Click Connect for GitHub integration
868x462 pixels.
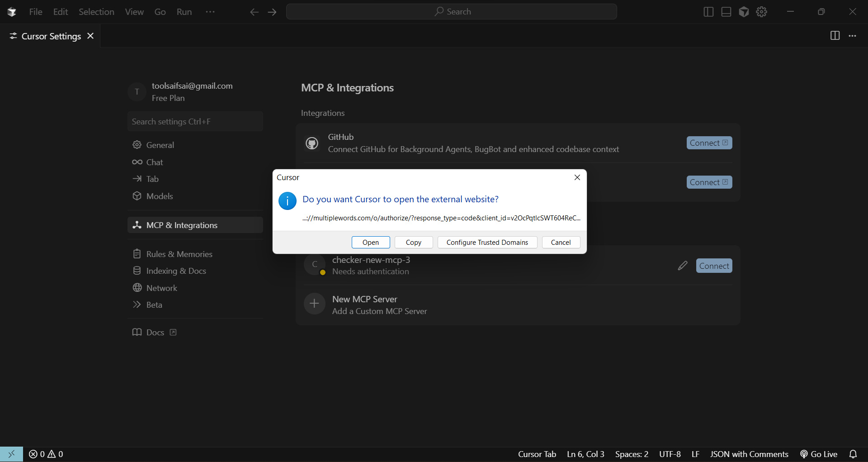coord(709,143)
